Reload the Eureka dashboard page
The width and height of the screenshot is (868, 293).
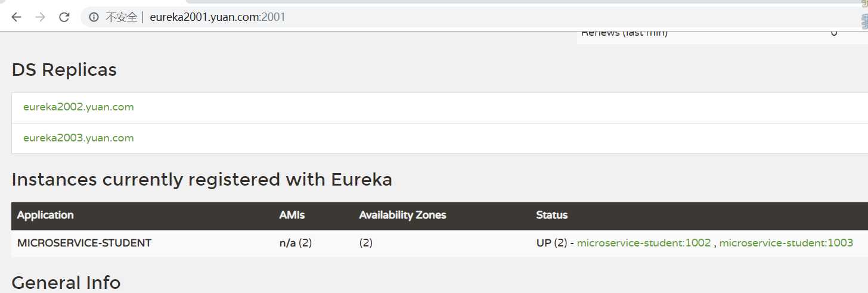64,17
